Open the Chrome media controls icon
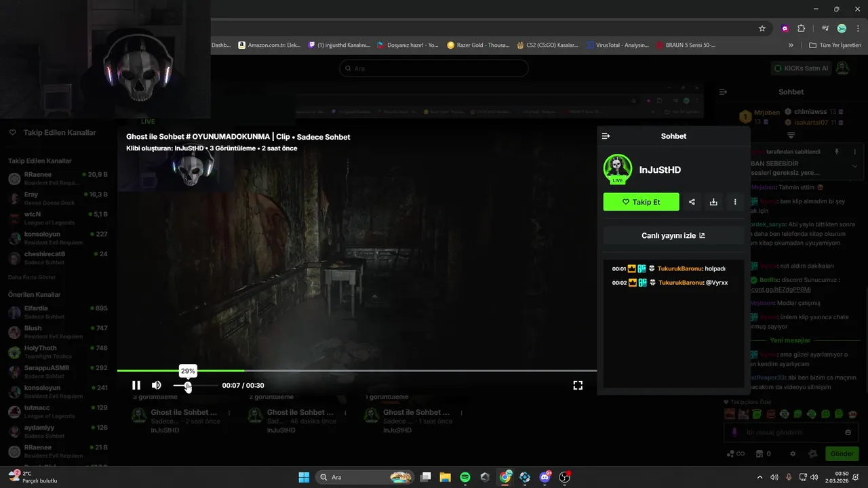The width and height of the screenshot is (868, 488). (825, 28)
